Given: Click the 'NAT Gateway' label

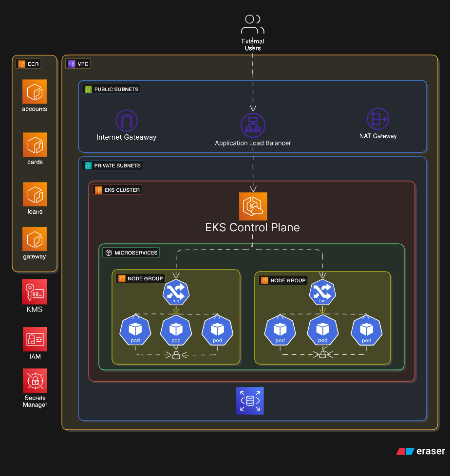Looking at the screenshot, I should point(378,136).
